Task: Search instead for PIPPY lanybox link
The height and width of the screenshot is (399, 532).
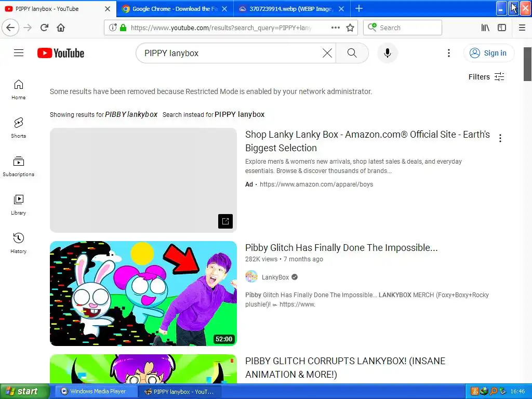Action: (240, 114)
